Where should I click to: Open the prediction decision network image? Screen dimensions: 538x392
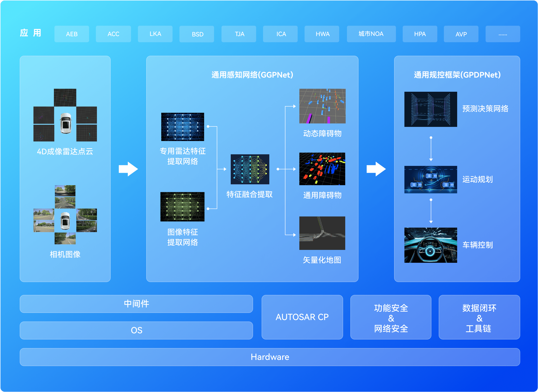[431, 109]
